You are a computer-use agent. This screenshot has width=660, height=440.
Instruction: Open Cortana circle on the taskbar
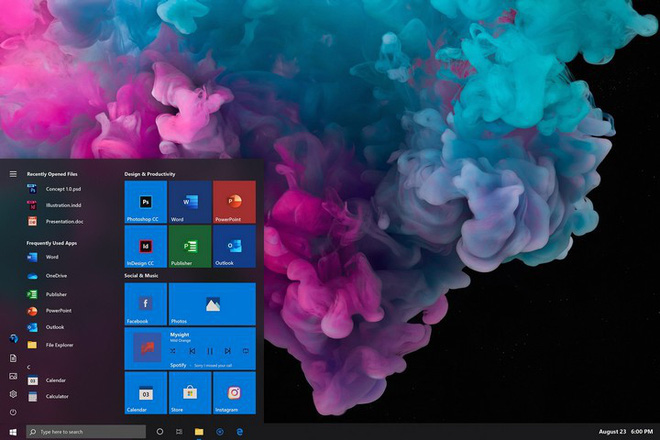tap(160, 432)
